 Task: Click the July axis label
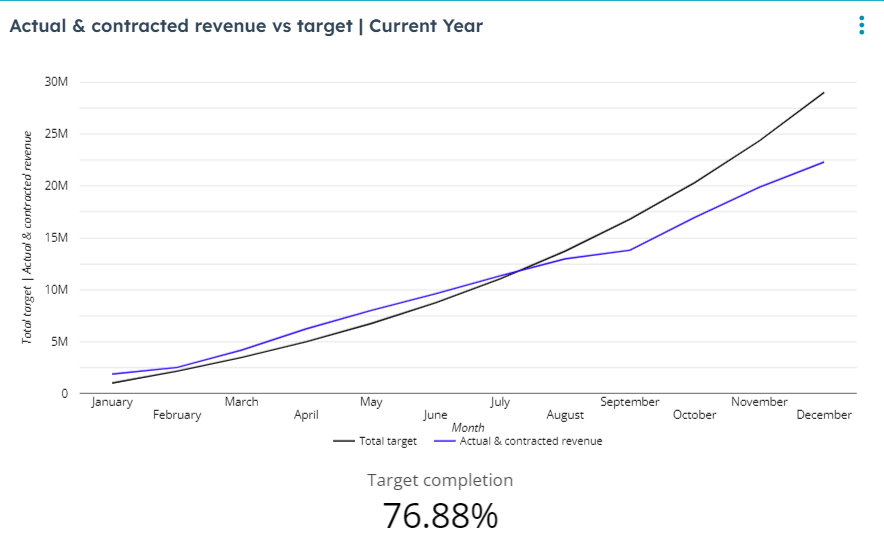[x=500, y=402]
